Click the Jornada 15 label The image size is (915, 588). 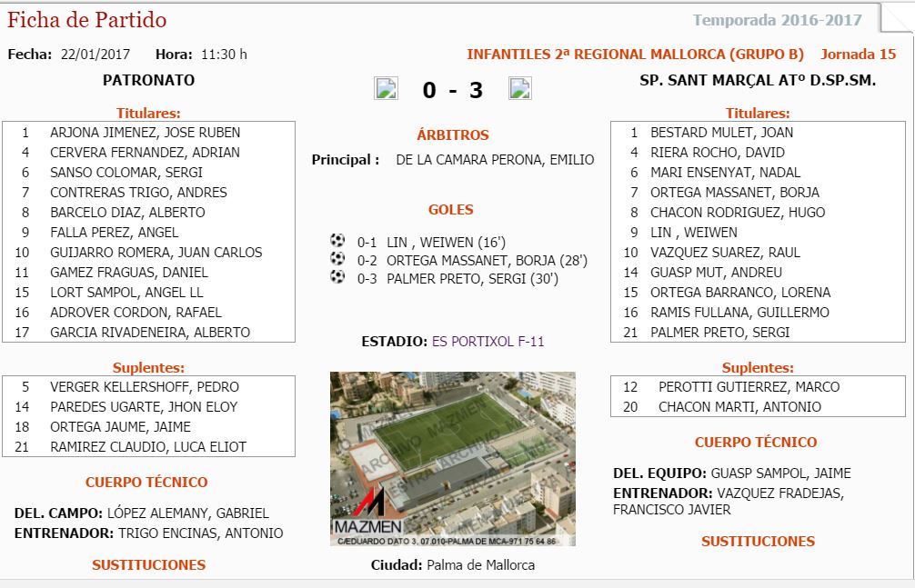858,55
